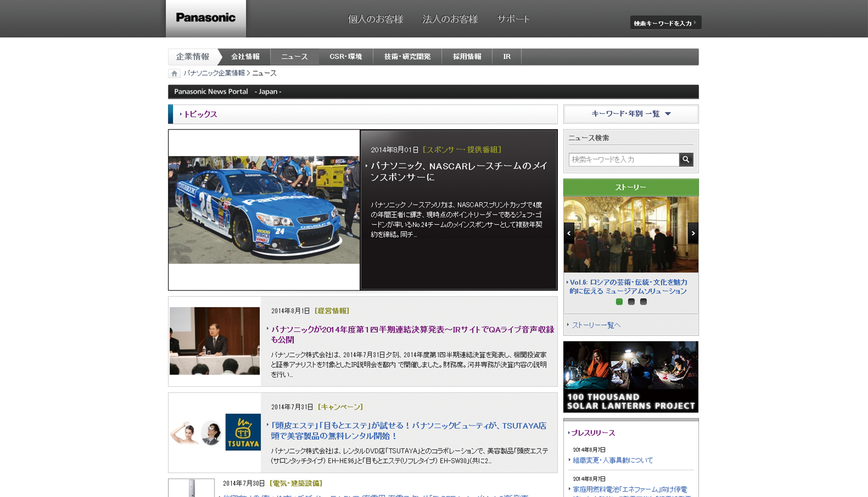Click 電気・建築設備 category tag
Image resolution: width=868 pixels, height=497 pixels.
tap(296, 483)
